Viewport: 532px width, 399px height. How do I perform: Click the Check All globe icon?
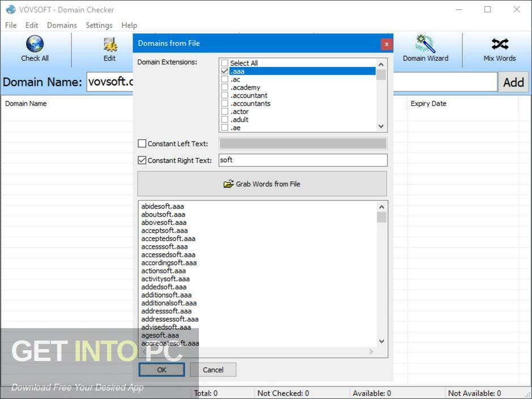(x=35, y=44)
